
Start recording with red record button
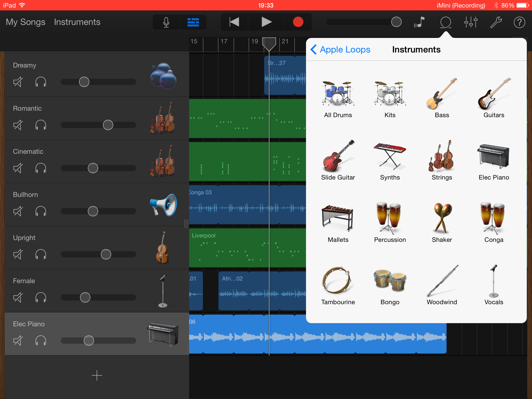click(298, 22)
